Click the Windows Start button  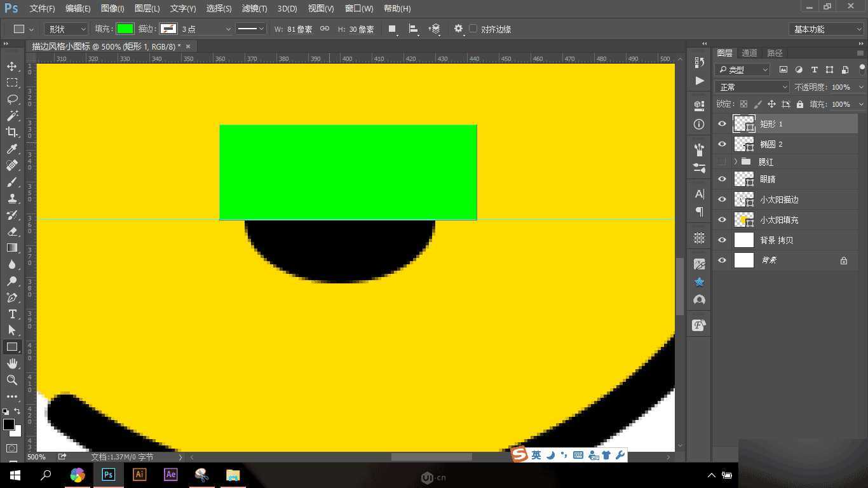14,475
